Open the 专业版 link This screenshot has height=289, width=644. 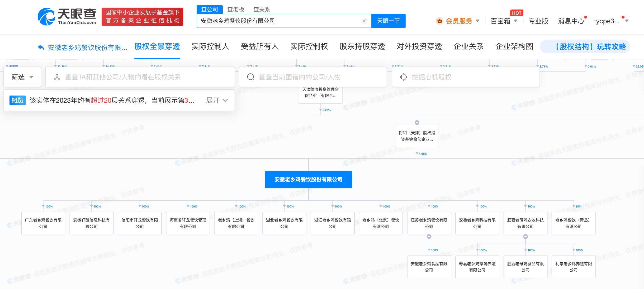click(538, 21)
